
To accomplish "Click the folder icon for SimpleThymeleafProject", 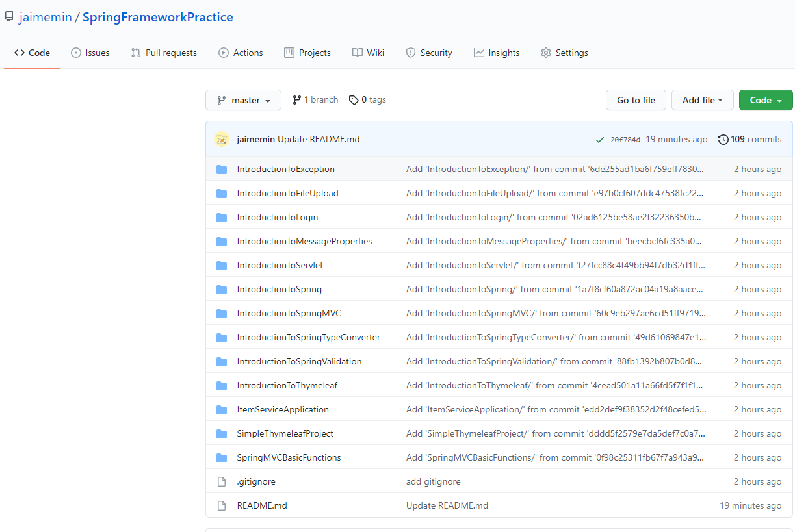I will [222, 434].
